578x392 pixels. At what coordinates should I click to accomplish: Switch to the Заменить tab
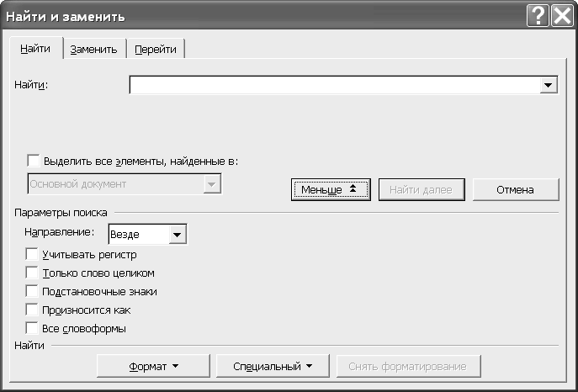pyautogui.click(x=94, y=49)
